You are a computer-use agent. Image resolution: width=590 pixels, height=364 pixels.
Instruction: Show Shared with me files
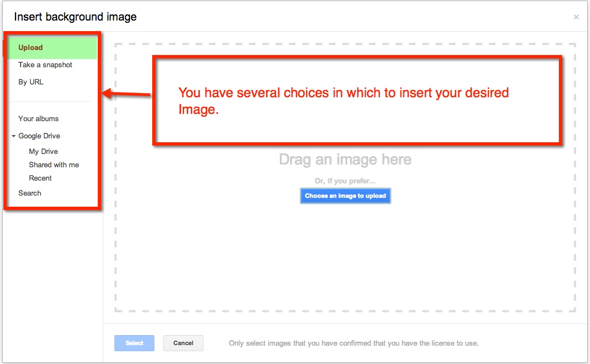click(x=54, y=165)
